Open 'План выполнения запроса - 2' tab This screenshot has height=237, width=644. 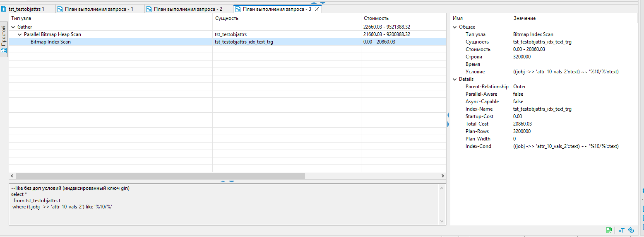pos(188,9)
